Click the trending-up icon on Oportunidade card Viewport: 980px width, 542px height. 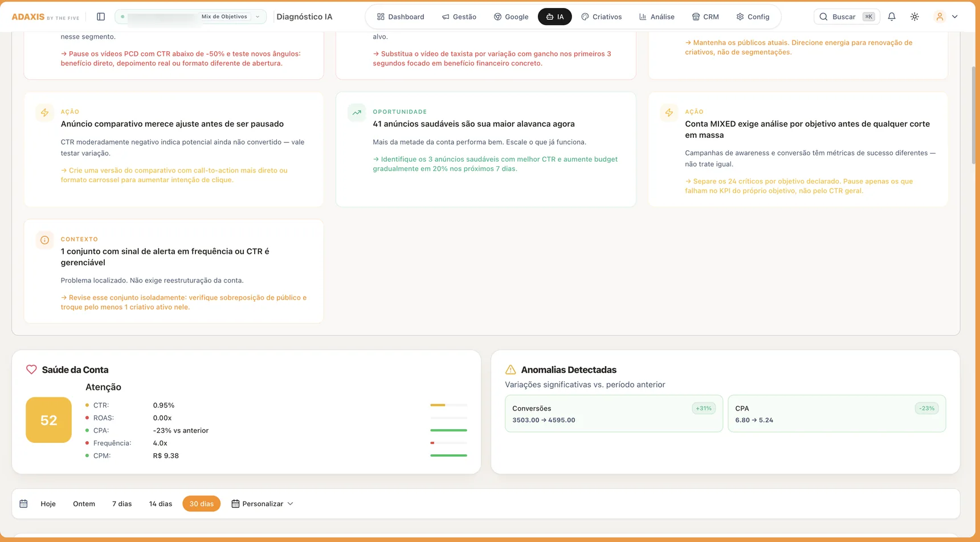pyautogui.click(x=357, y=112)
